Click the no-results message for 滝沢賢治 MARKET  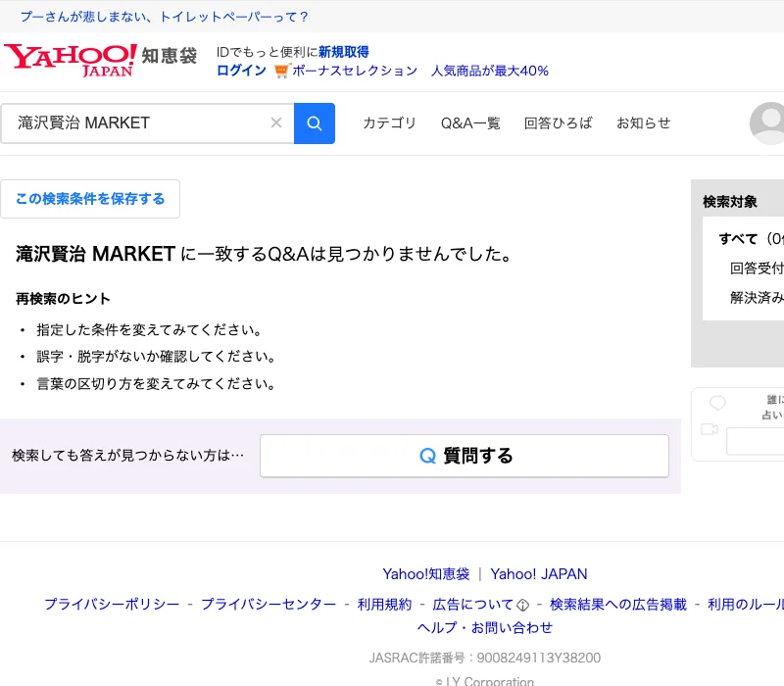[265, 254]
